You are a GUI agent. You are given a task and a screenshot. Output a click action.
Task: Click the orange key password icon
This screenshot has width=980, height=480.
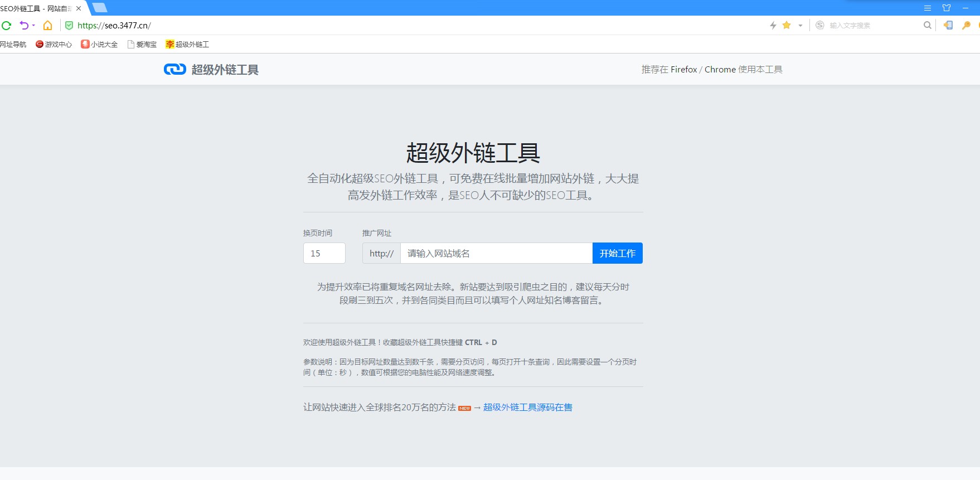[966, 25]
